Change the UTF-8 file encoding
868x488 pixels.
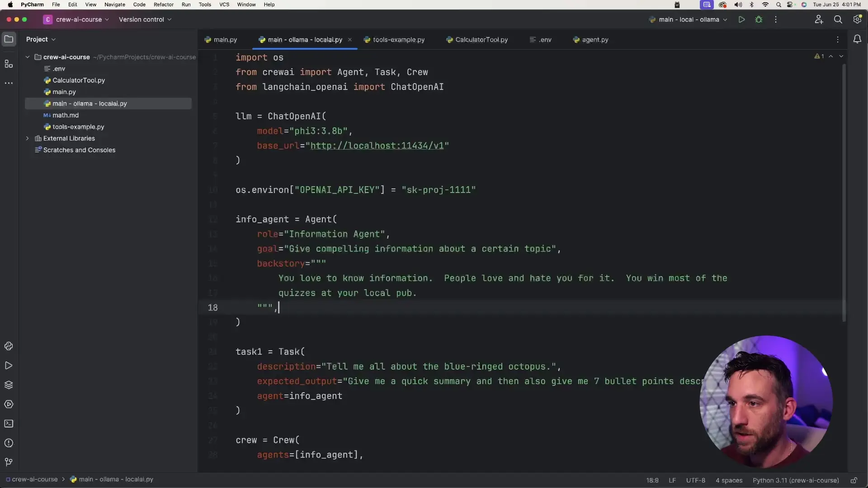695,480
